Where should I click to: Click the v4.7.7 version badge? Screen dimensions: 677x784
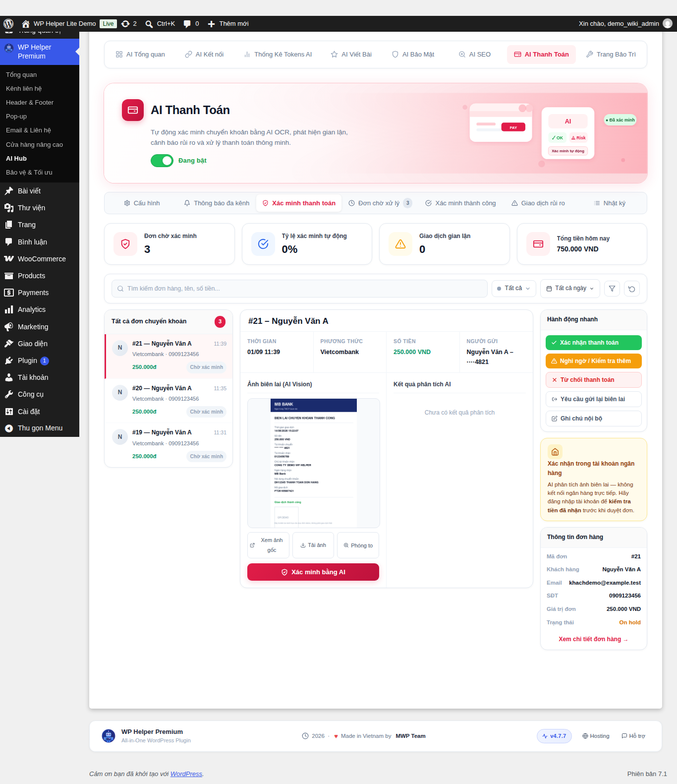(554, 736)
